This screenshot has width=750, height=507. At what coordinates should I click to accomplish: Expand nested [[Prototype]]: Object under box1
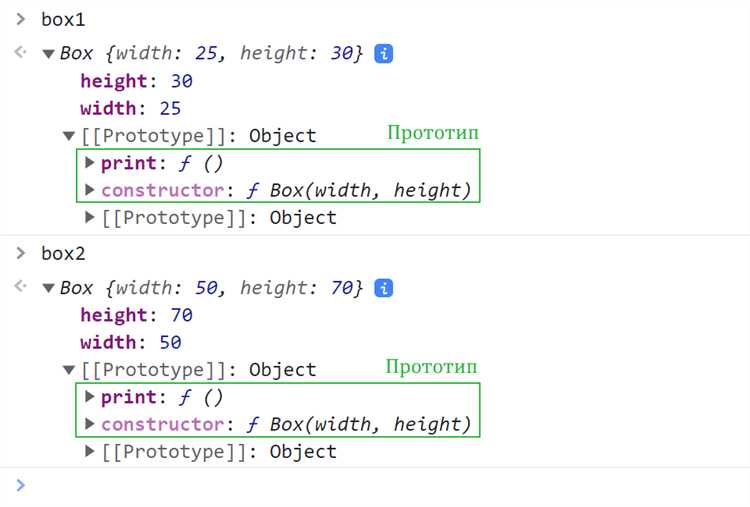pos(89,218)
